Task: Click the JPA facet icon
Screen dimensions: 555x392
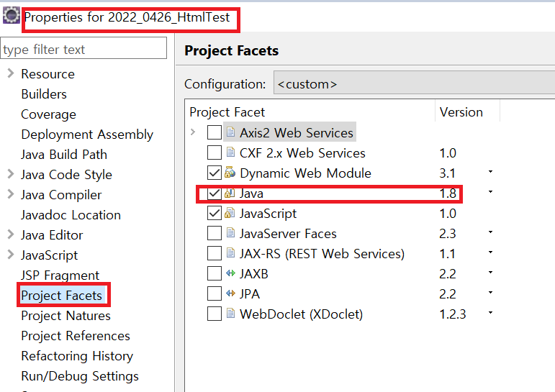Action: coord(230,293)
